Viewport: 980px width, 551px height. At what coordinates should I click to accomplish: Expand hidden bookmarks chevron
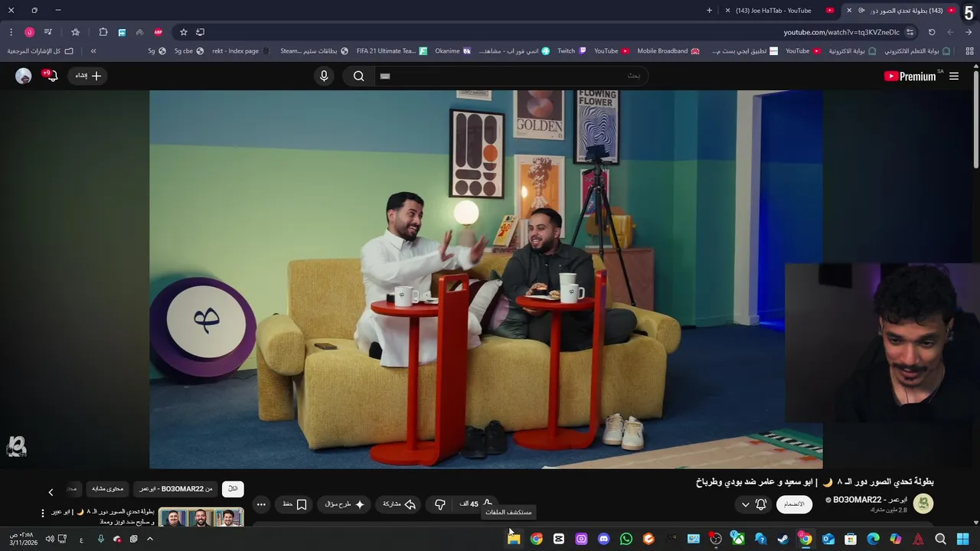click(x=93, y=51)
